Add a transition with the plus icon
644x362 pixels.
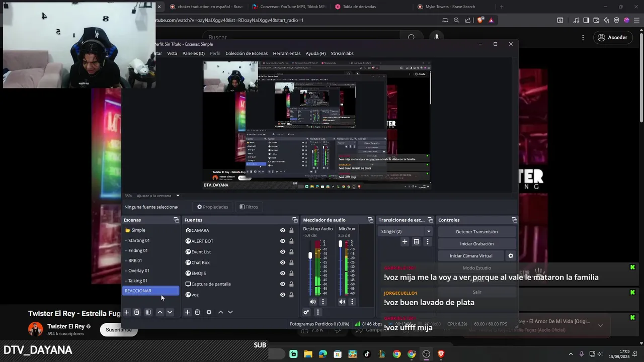tap(405, 242)
